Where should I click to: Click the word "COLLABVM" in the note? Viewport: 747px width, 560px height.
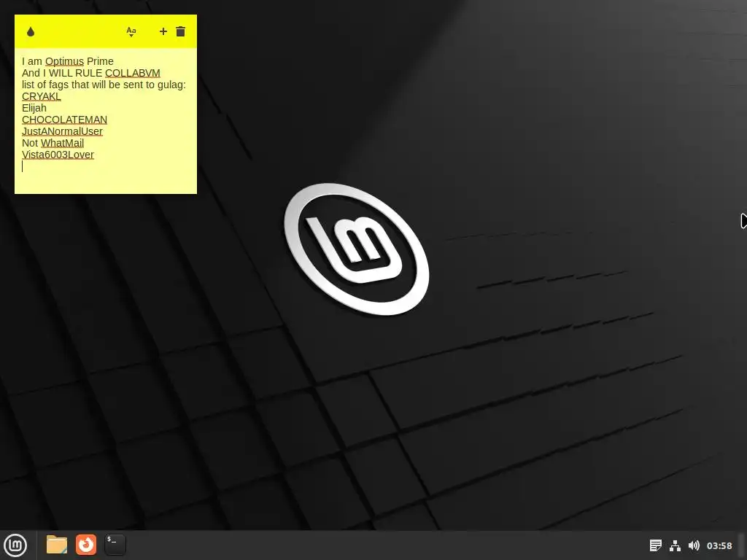(133, 73)
